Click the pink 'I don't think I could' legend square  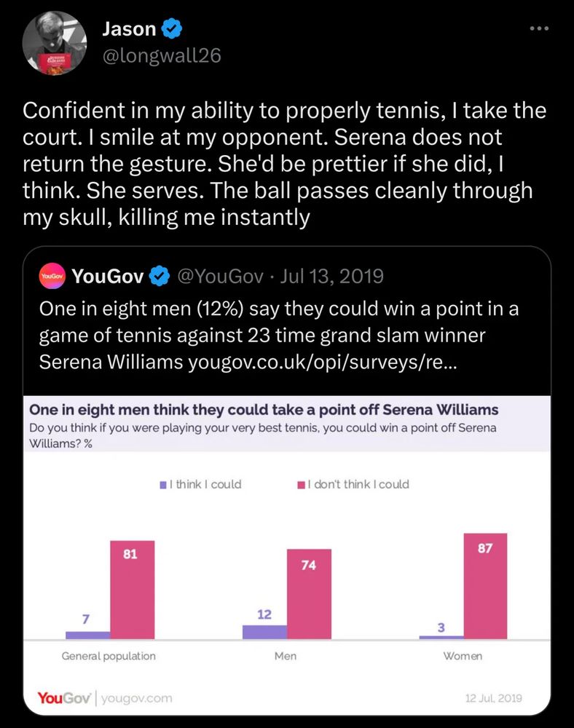301,485
